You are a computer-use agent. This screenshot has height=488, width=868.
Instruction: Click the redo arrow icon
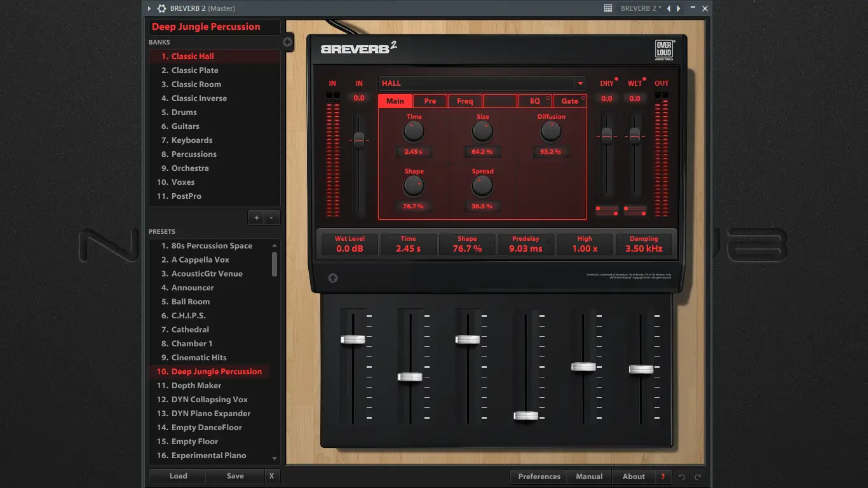pos(698,477)
